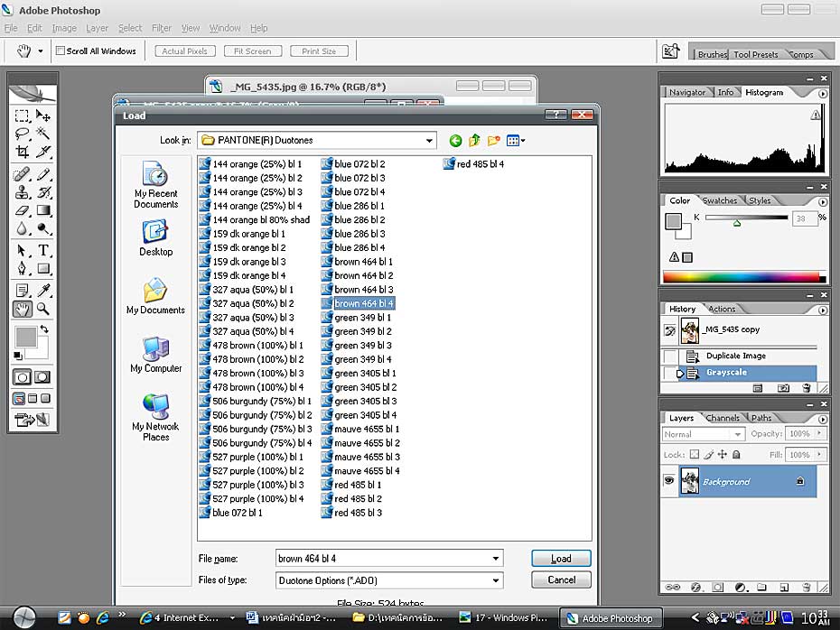
Task: Select the Pen tool
Action: click(22, 268)
